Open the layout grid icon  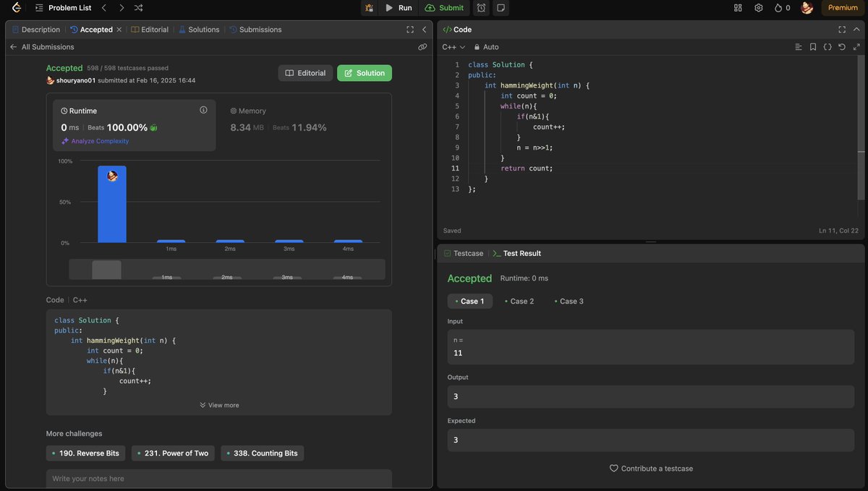[x=738, y=8]
